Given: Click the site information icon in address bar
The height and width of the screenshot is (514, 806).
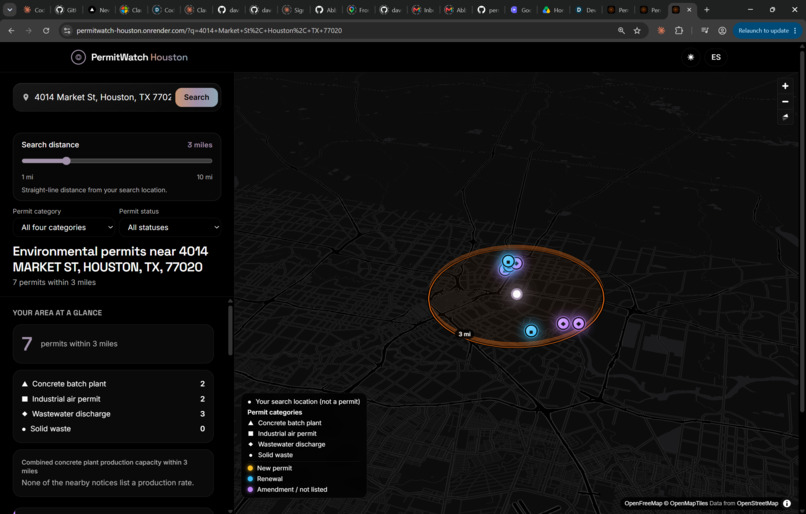Looking at the screenshot, I should point(66,30).
